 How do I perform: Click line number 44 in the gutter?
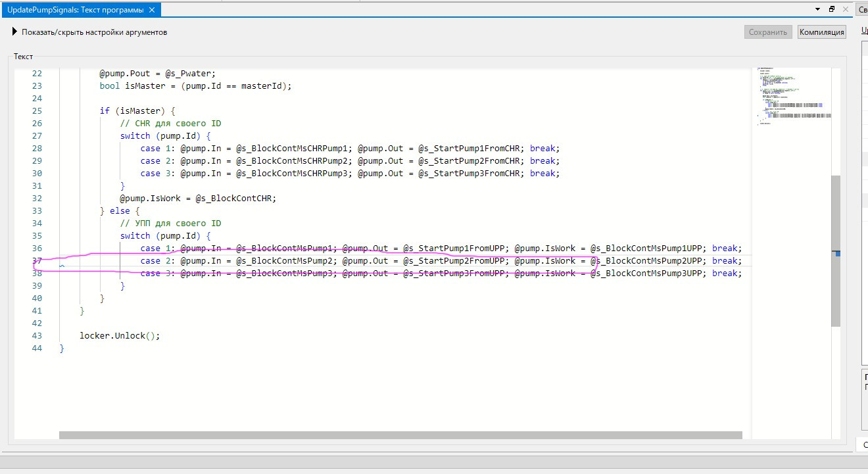pos(37,348)
